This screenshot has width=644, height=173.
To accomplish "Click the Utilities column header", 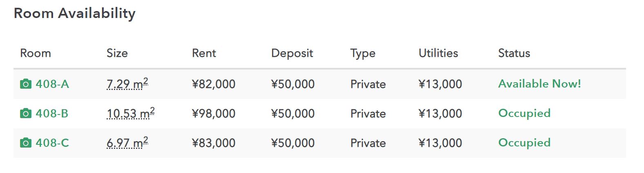I will (x=438, y=53).
